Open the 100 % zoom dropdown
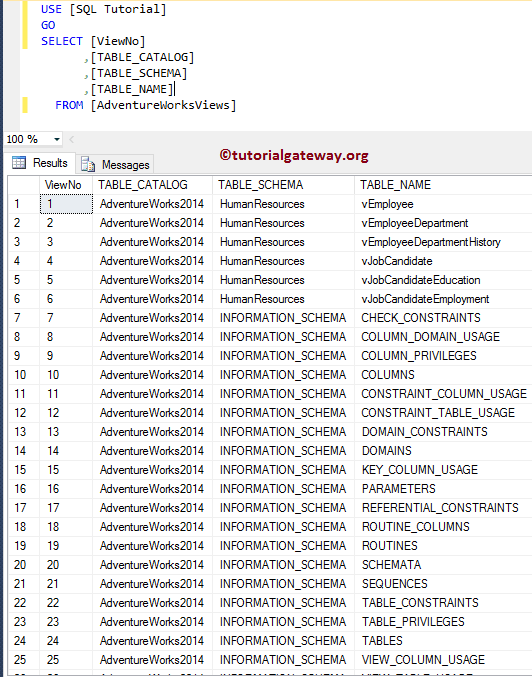The height and width of the screenshot is (677, 532). (57, 139)
